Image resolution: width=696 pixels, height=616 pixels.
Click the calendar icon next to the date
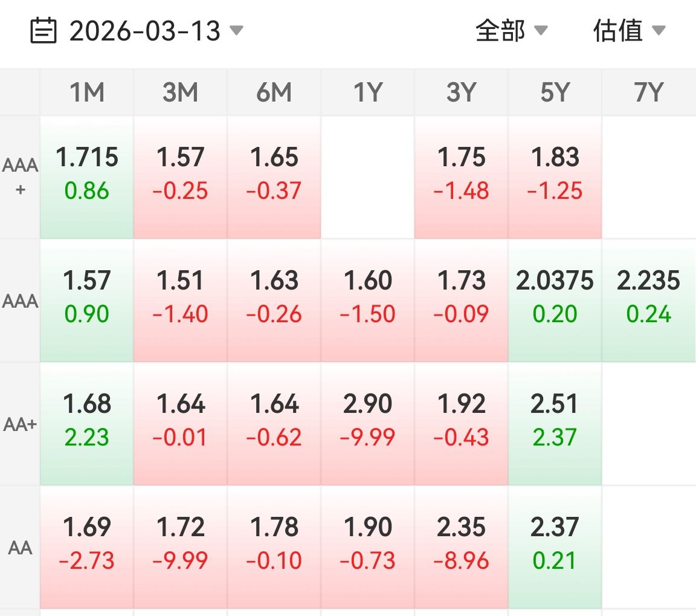(45, 30)
